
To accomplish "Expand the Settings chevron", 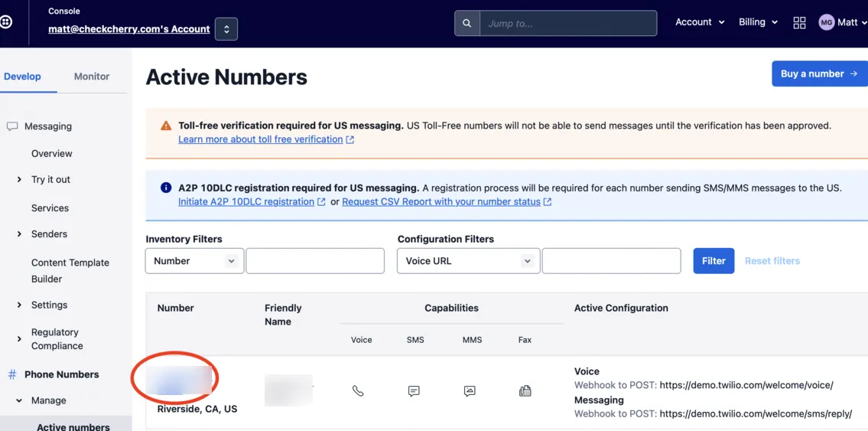I will click(19, 305).
